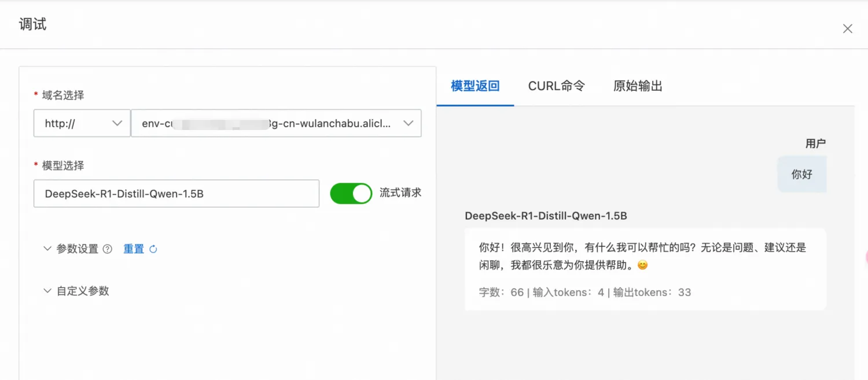Disable the 流式请求 toggle switch
This screenshot has height=380, width=868.
point(351,194)
